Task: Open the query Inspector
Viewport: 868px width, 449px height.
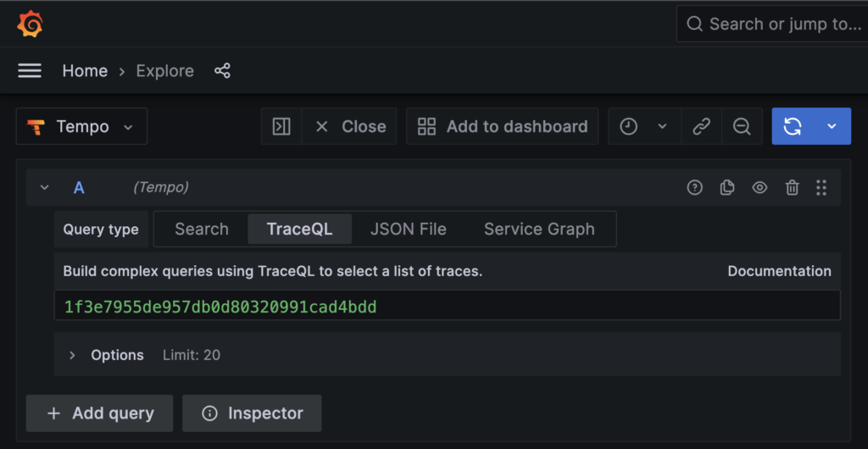Action: (252, 413)
